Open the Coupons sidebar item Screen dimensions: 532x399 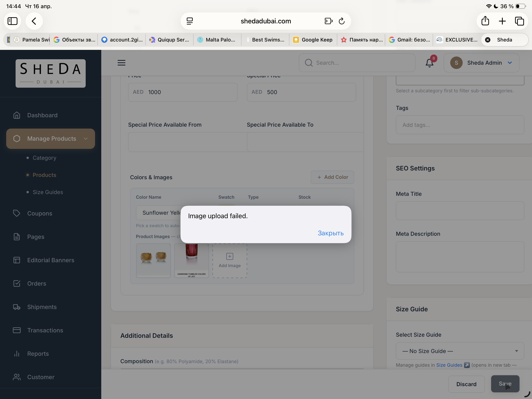pyautogui.click(x=40, y=214)
